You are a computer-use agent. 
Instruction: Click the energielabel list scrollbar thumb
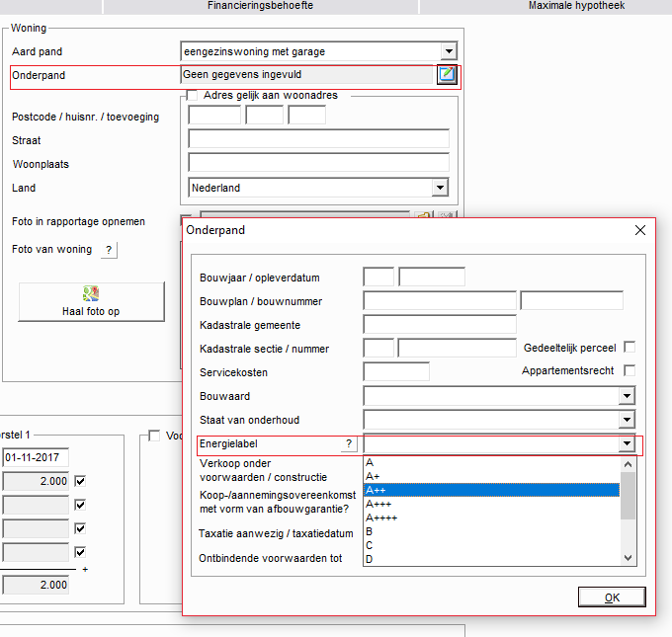[x=628, y=495]
